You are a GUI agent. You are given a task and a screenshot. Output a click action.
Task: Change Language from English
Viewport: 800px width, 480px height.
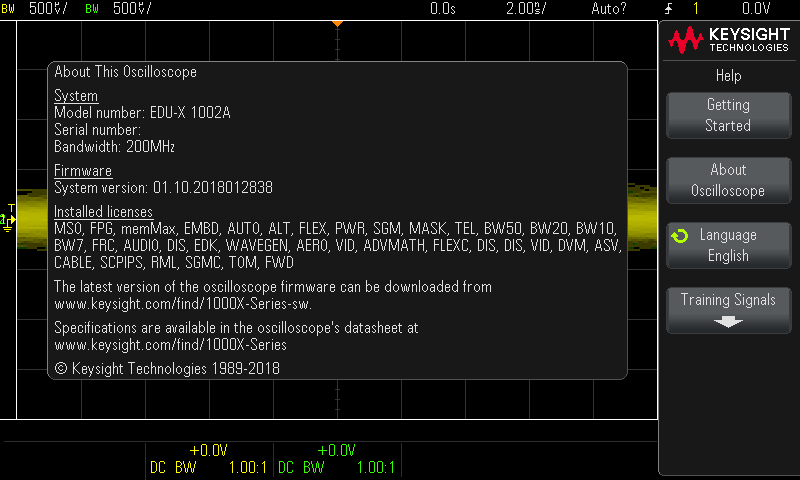click(727, 245)
